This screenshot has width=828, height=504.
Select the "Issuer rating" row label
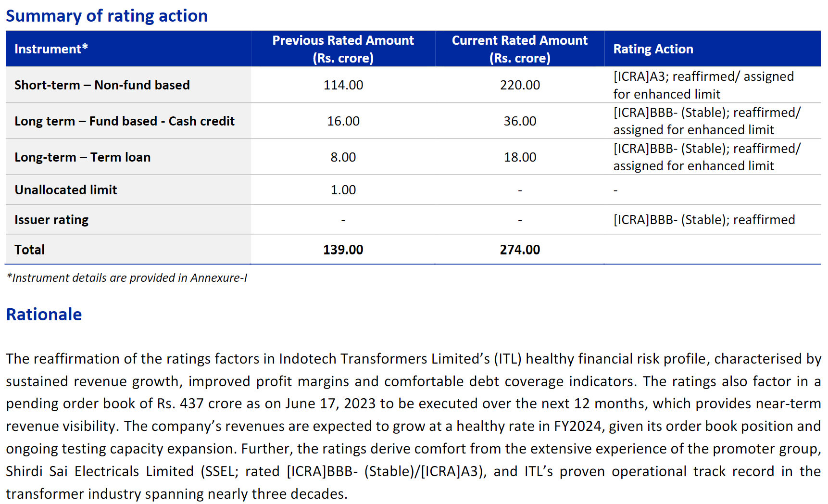point(51,220)
